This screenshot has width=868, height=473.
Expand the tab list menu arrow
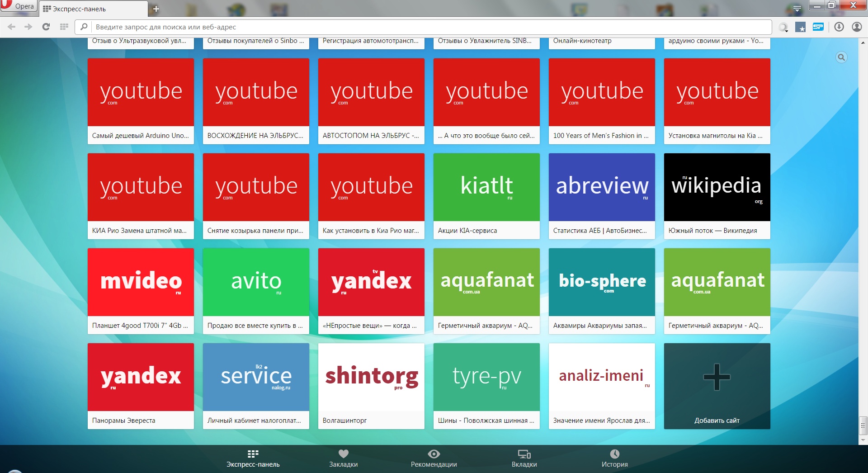(797, 8)
